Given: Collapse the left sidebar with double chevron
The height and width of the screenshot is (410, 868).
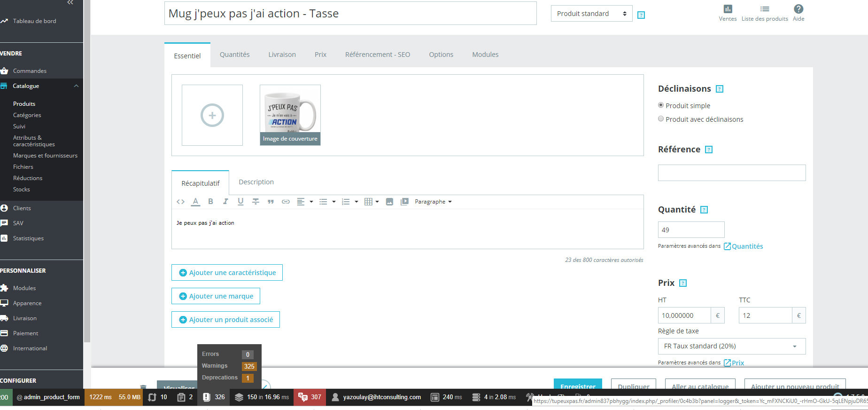Looking at the screenshot, I should [70, 3].
